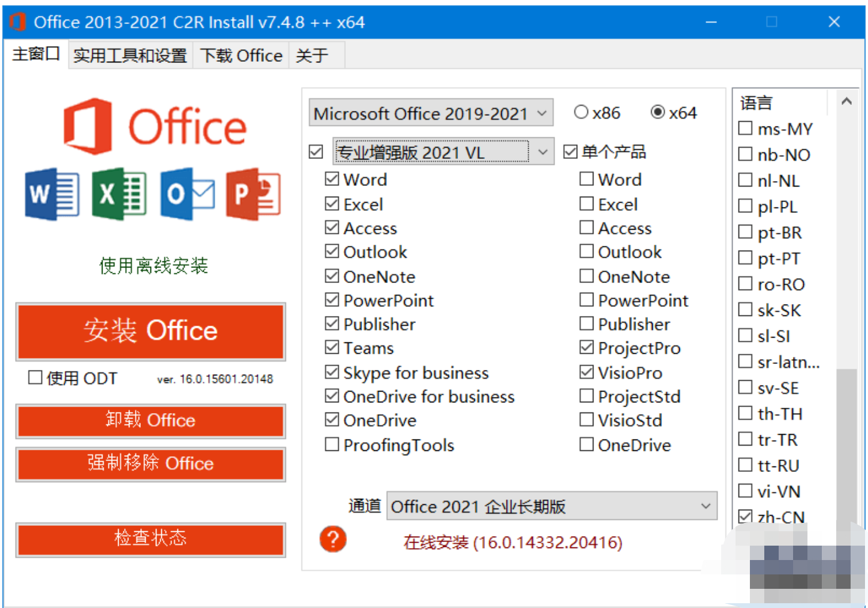Viewport: 868px width, 608px height.
Task: Uncheck Publisher in the suite list
Action: [x=331, y=324]
